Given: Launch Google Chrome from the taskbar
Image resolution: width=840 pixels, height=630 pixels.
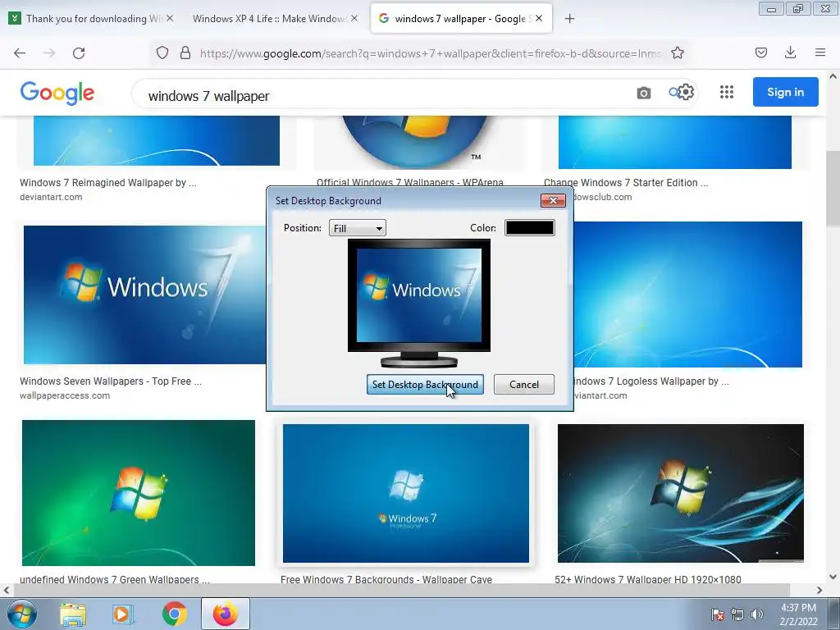Looking at the screenshot, I should (x=174, y=614).
